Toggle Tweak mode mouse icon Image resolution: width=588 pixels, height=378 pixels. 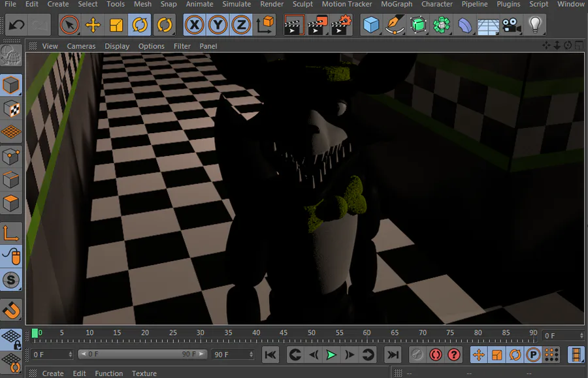click(11, 257)
